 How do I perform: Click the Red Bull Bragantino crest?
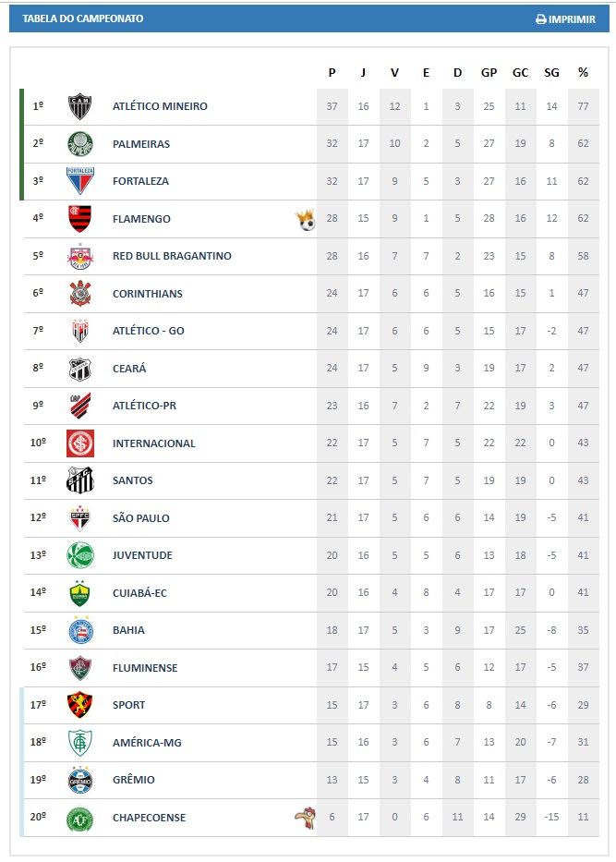(80, 256)
